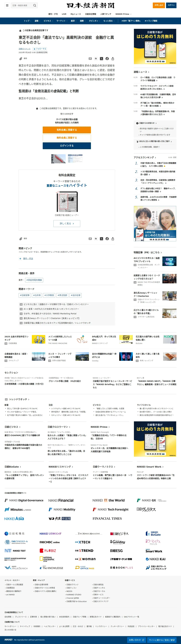The width and height of the screenshot is (181, 644).
Task: Open the 速報ニュース section link
Action: 141,72
